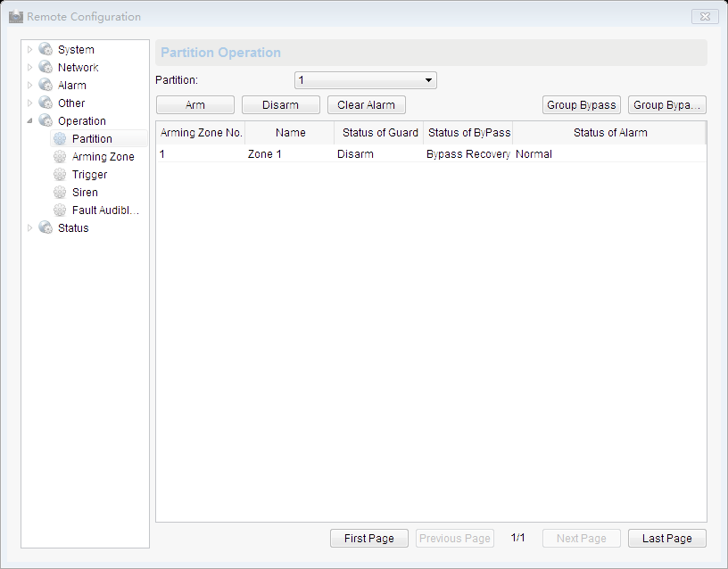Select the Status tree label
Viewport: 728px width, 569px height.
click(x=73, y=228)
